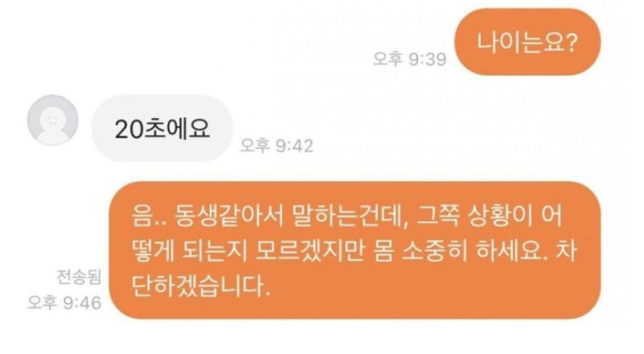Select the orange '나이는요?' message bubble

point(527,42)
